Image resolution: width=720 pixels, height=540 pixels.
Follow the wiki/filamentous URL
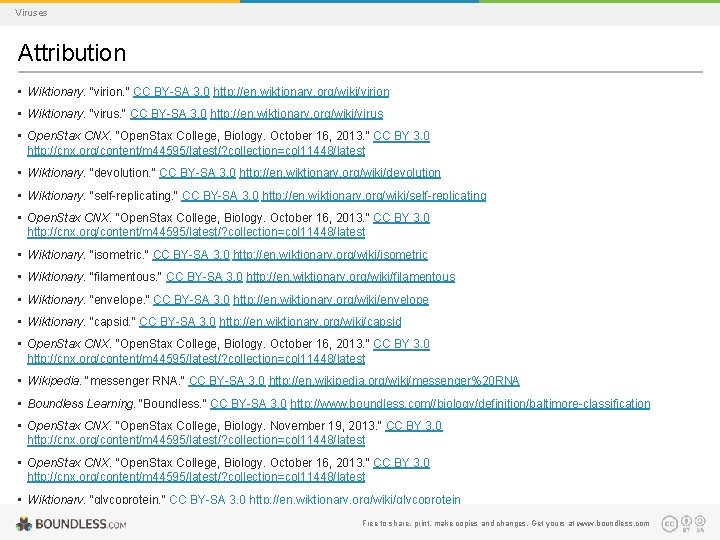coord(351,277)
